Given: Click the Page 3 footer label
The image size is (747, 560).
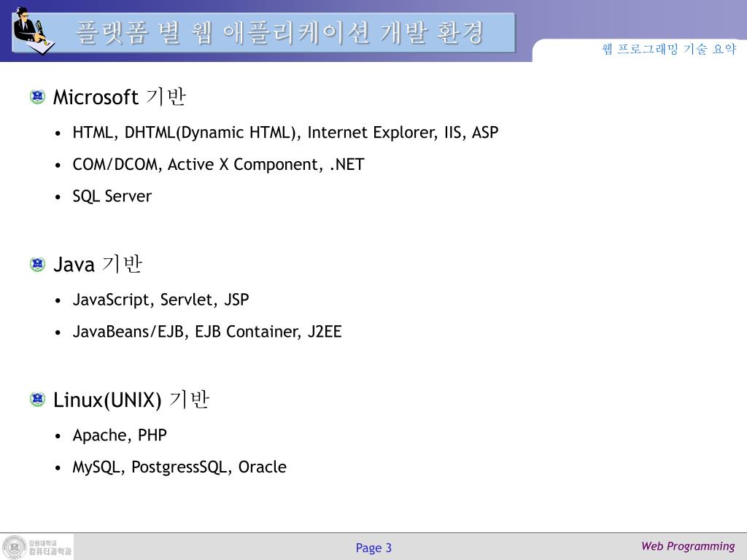Looking at the screenshot, I should pos(373,548).
